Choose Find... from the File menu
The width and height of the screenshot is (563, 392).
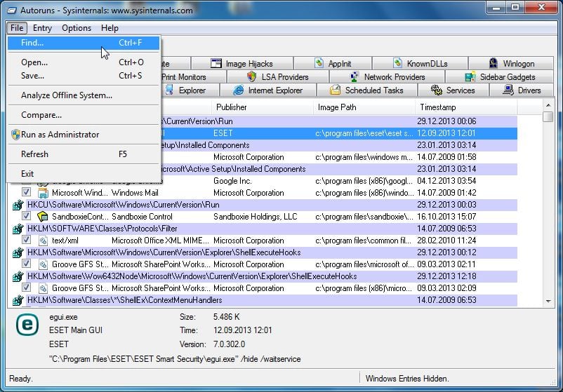pyautogui.click(x=32, y=43)
